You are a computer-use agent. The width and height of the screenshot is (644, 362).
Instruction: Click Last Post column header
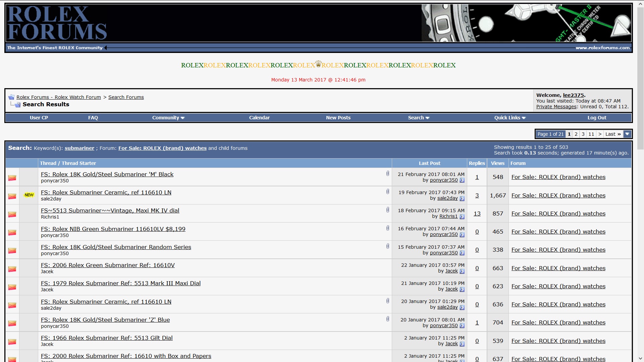point(429,163)
